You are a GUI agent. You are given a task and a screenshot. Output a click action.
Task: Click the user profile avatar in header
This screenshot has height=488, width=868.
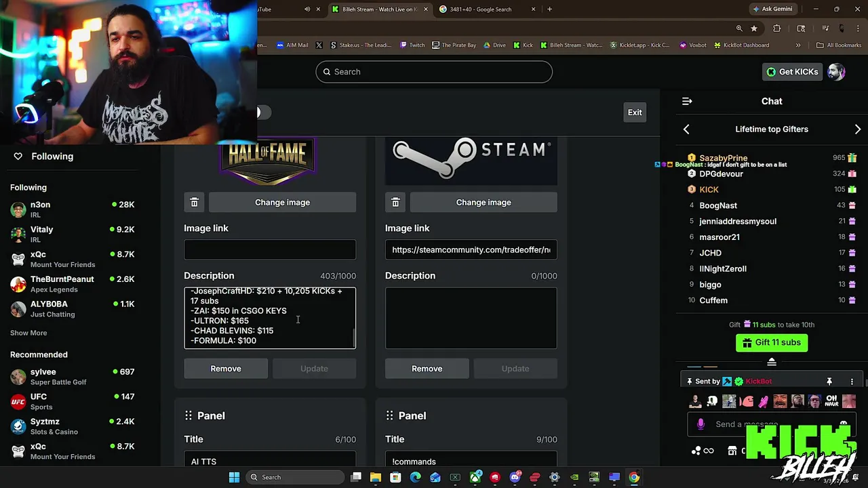pyautogui.click(x=836, y=72)
